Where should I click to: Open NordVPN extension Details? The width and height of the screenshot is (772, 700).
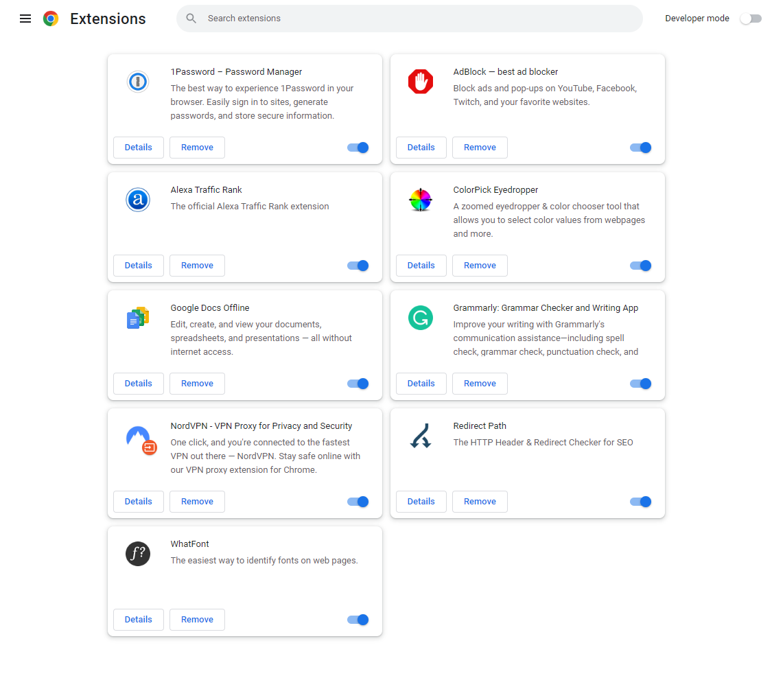tap(139, 502)
